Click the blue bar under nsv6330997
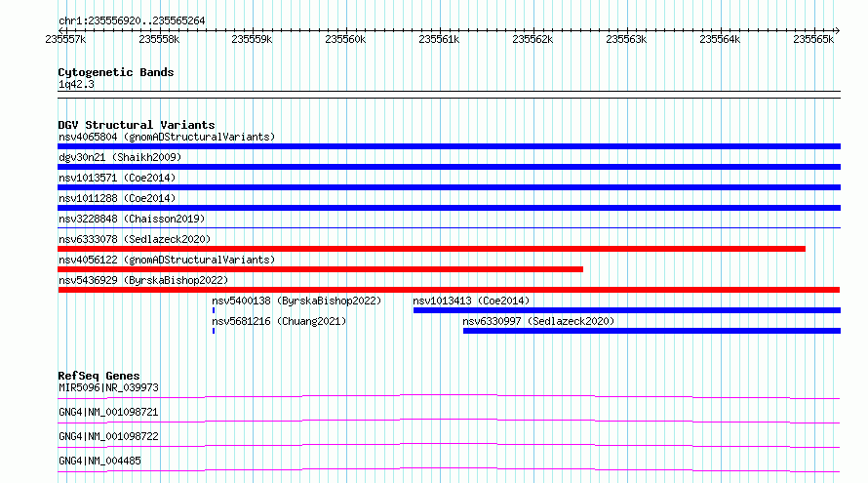Image resolution: width=868 pixels, height=483 pixels. click(651, 331)
